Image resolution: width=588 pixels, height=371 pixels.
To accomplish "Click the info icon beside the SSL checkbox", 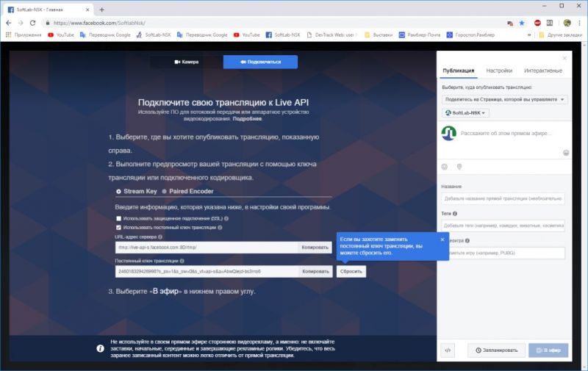I will coord(226,218).
